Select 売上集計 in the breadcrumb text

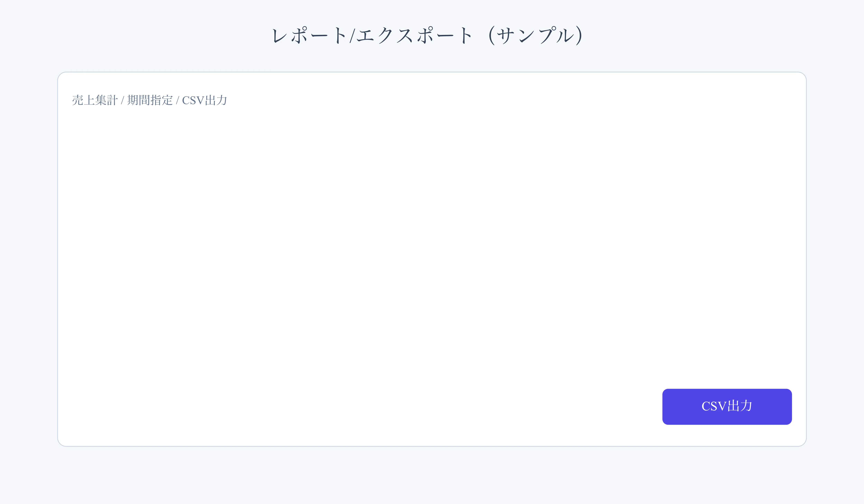point(95,100)
